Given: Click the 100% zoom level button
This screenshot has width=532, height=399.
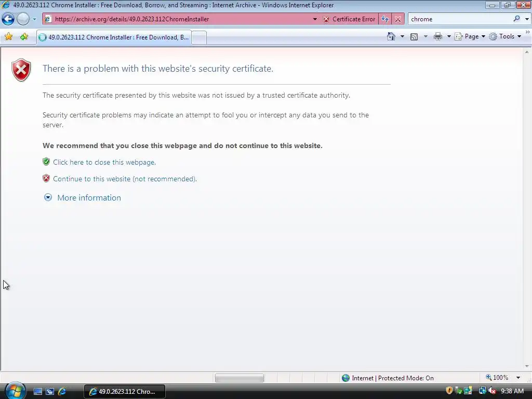Looking at the screenshot, I should pos(497,378).
